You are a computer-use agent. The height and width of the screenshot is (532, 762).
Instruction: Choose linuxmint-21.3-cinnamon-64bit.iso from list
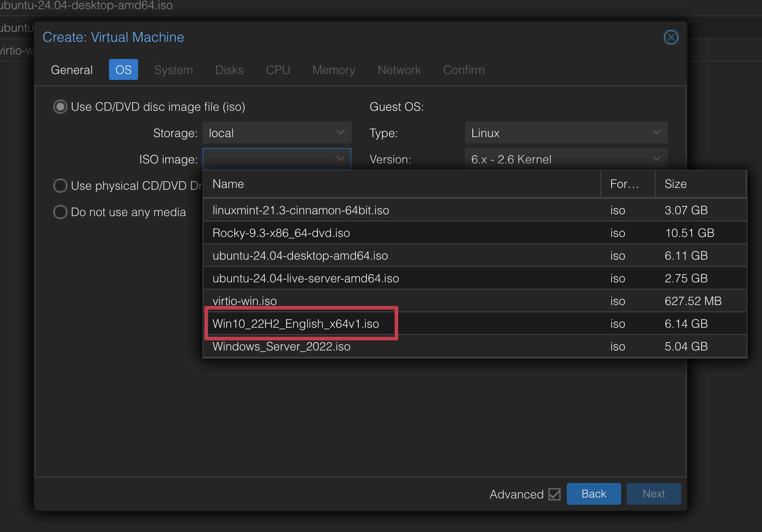point(475,210)
